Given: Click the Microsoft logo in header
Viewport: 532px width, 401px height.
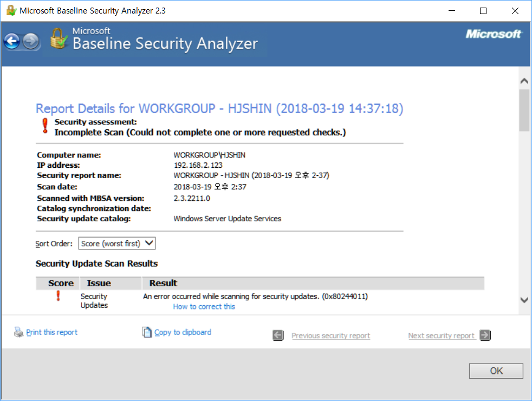Looking at the screenshot, I should coord(494,34).
